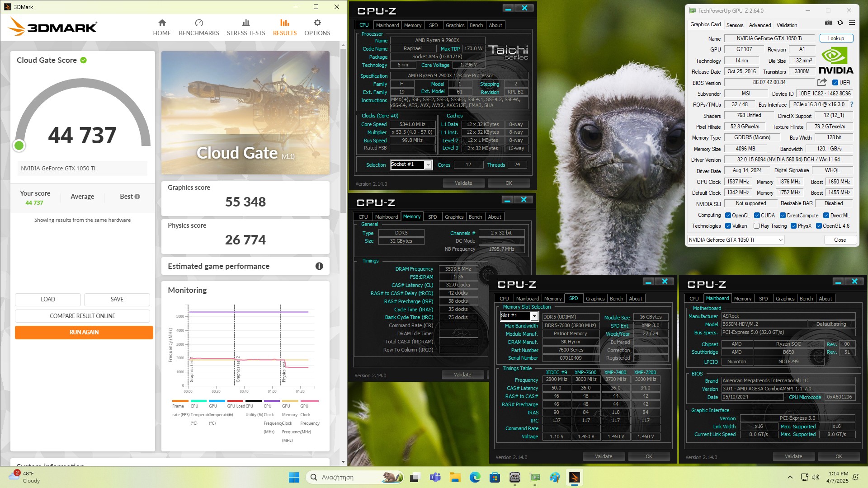Open the Slot #1 dropdown in SPD window
Viewport: 868px width, 488px height.
point(534,316)
